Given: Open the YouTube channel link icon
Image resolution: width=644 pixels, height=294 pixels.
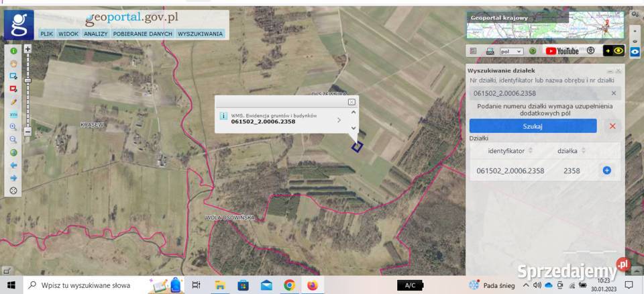Looking at the screenshot, I should pyautogui.click(x=562, y=51).
